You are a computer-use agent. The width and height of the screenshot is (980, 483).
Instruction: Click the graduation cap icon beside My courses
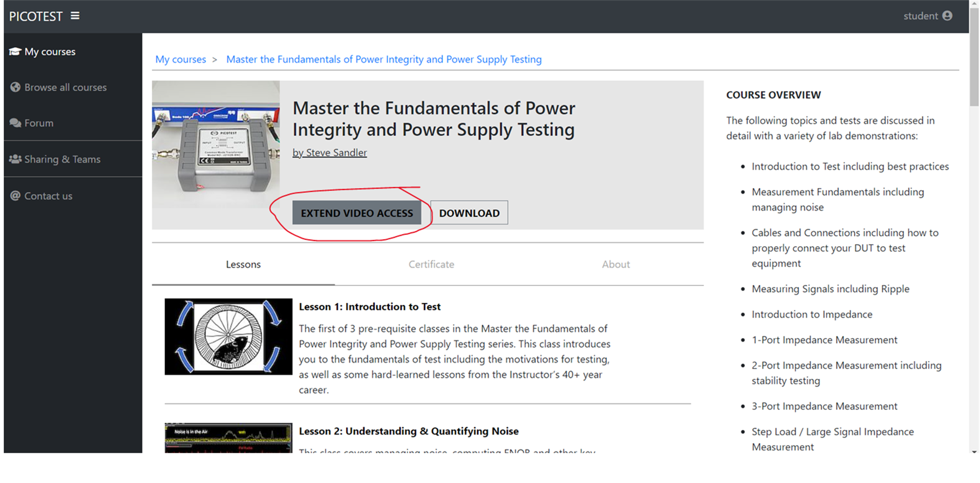(x=15, y=52)
